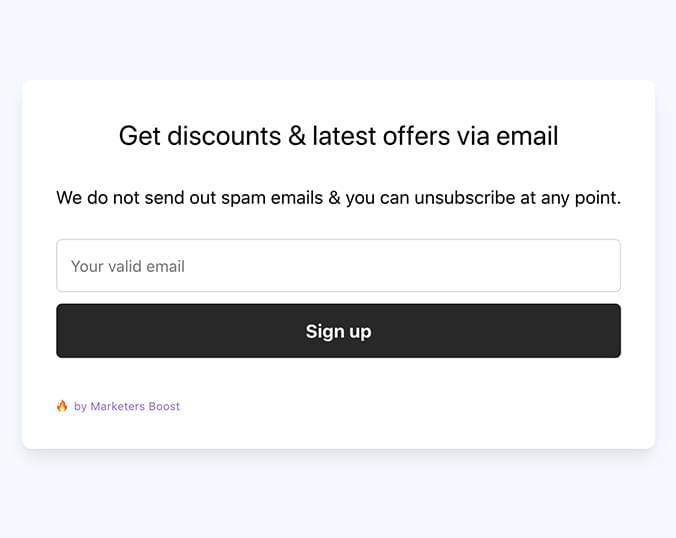Click the orange fire icon in the footer
Screen dimensions: 676x538
[x=62, y=406]
